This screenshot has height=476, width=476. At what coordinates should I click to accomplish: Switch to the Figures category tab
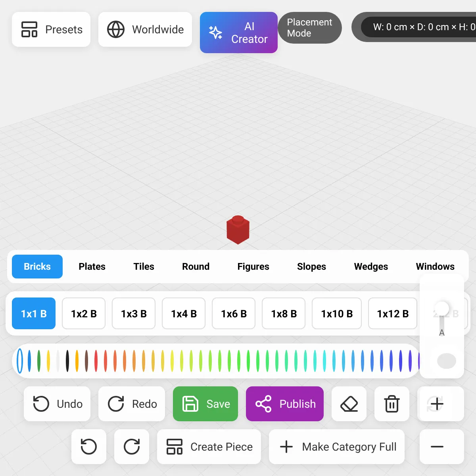pos(253,267)
